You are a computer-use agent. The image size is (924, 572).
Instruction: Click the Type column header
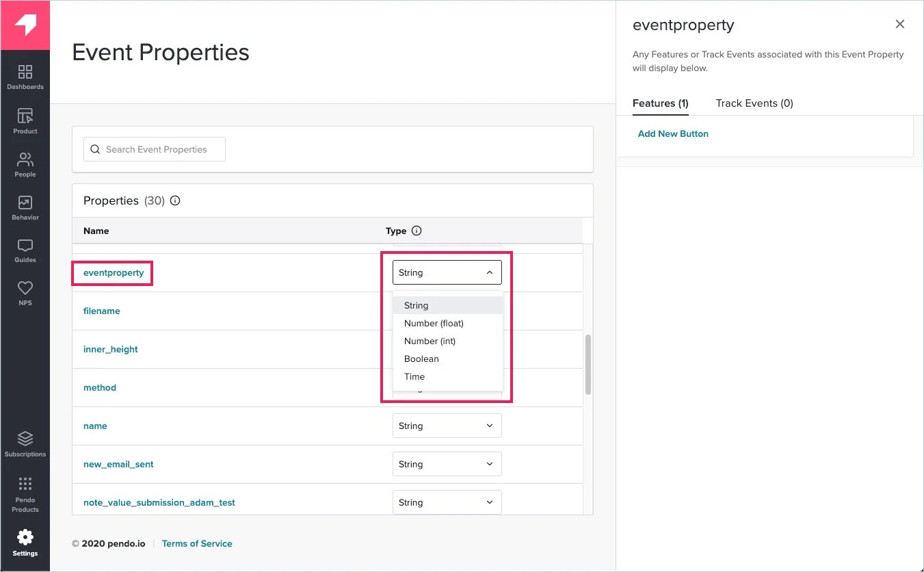pos(396,231)
